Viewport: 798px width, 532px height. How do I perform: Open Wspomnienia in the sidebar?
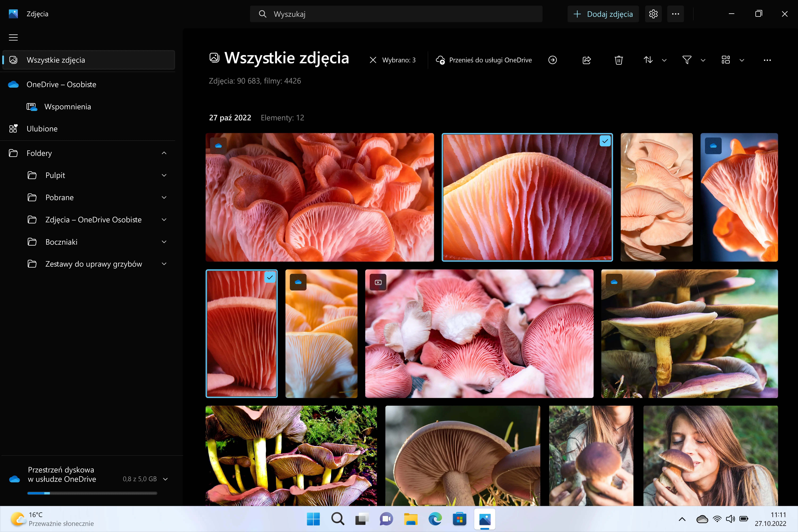68,107
